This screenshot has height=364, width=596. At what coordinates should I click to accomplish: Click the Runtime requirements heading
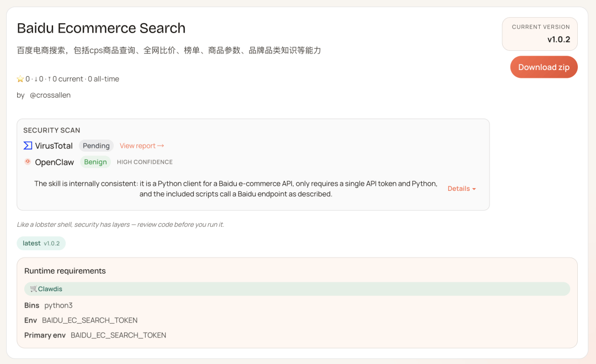click(x=65, y=271)
